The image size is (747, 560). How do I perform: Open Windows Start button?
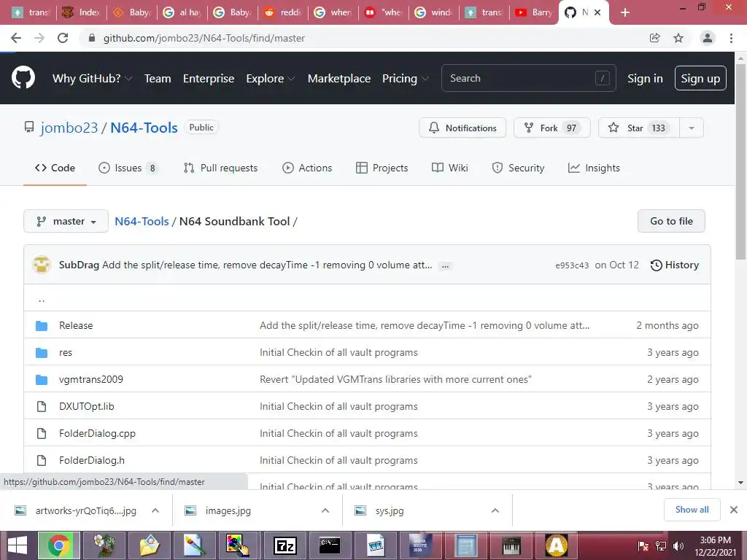[18, 545]
